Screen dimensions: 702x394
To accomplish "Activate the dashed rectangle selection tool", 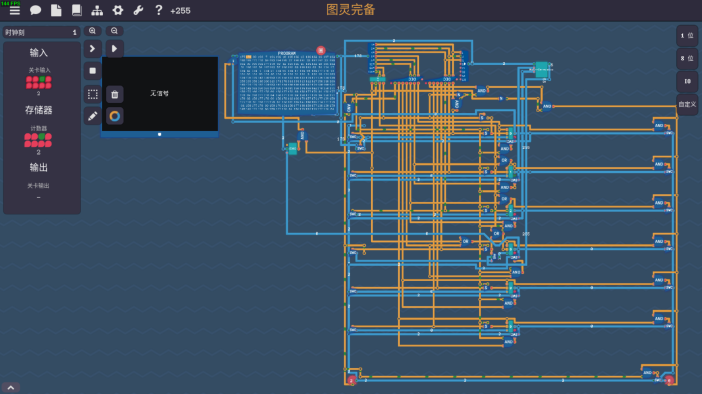I will pos(92,94).
